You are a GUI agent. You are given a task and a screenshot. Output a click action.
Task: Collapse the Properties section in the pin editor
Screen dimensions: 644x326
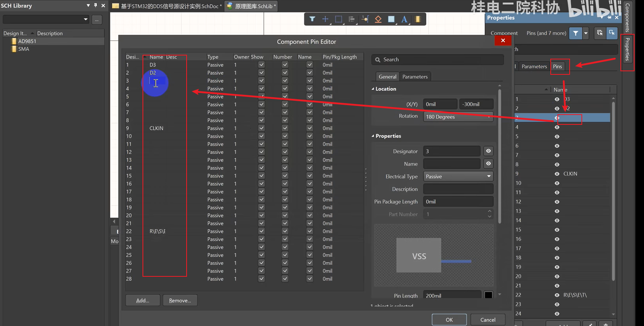pyautogui.click(x=373, y=136)
